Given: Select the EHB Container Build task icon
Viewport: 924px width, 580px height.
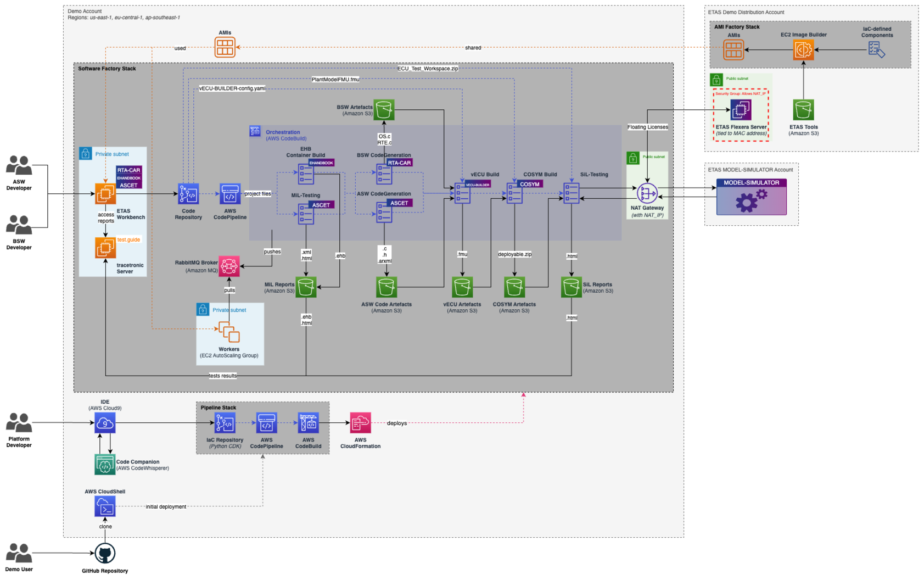Looking at the screenshot, I should click(306, 174).
